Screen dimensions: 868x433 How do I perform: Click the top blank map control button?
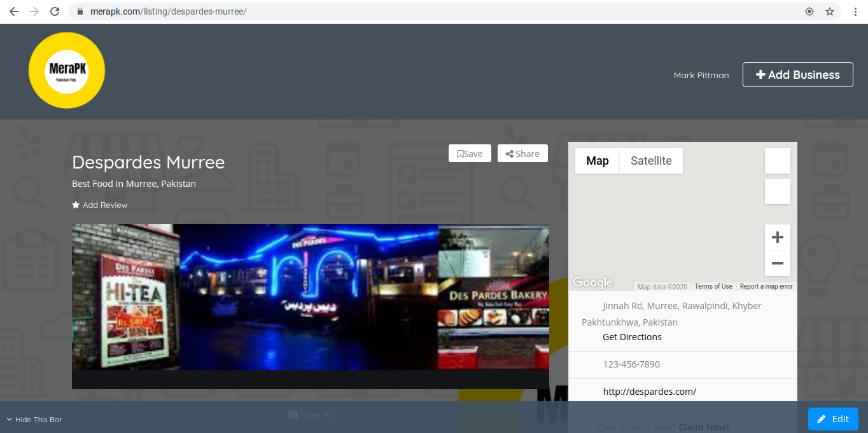tap(777, 161)
